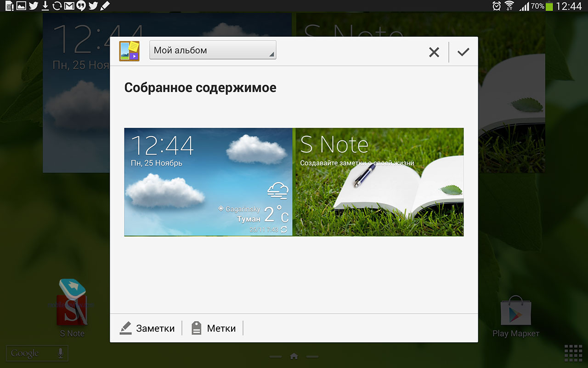Click the tag icon next to Метки
The height and width of the screenshot is (368, 588).
tap(196, 328)
